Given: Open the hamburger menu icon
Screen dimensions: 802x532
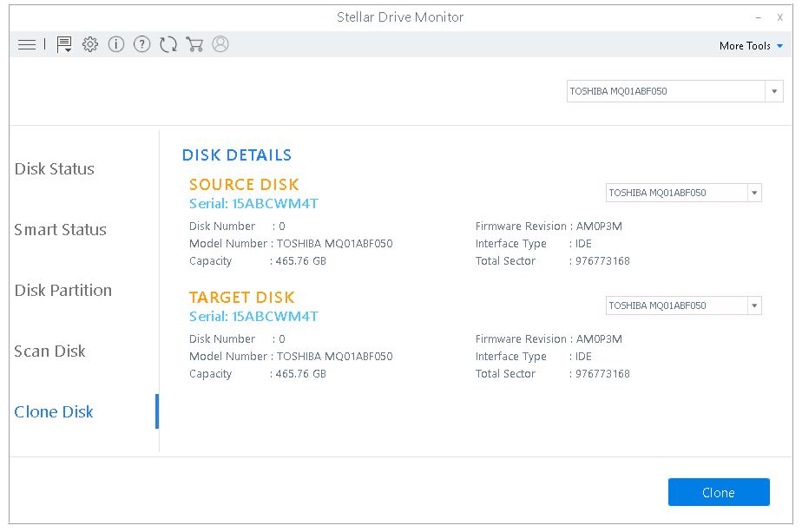Looking at the screenshot, I should 27,45.
